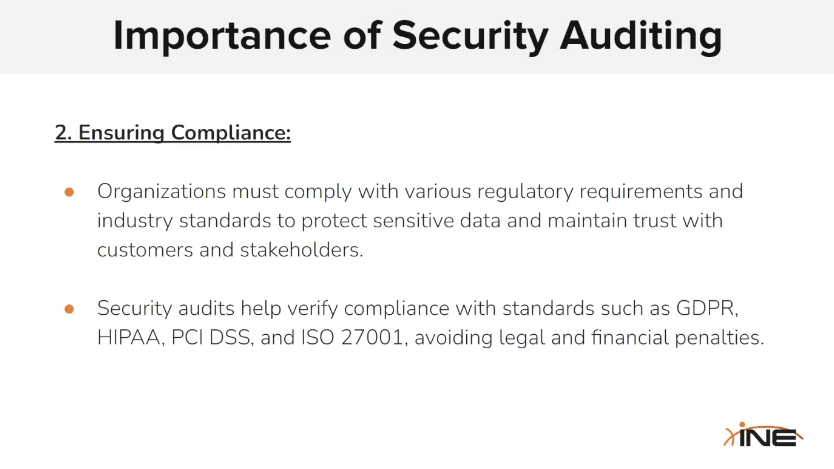The height and width of the screenshot is (469, 834).
Task: Click the INE logo in the corner
Action: tap(761, 436)
